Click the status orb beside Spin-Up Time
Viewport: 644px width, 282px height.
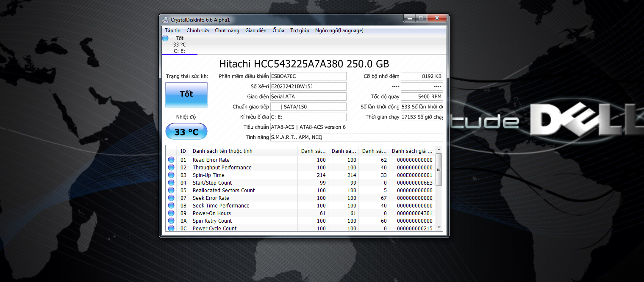pyautogui.click(x=171, y=175)
